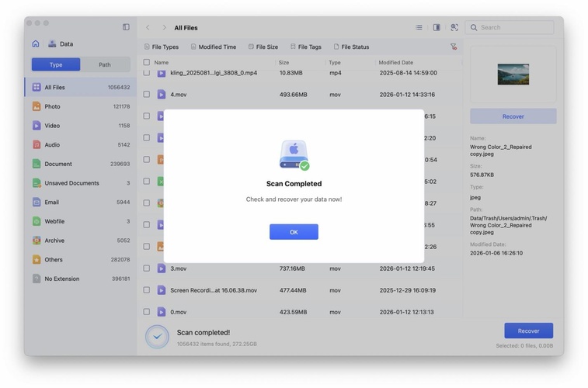
Task: Click the scan completed checkmark circle
Action: pyautogui.click(x=157, y=337)
